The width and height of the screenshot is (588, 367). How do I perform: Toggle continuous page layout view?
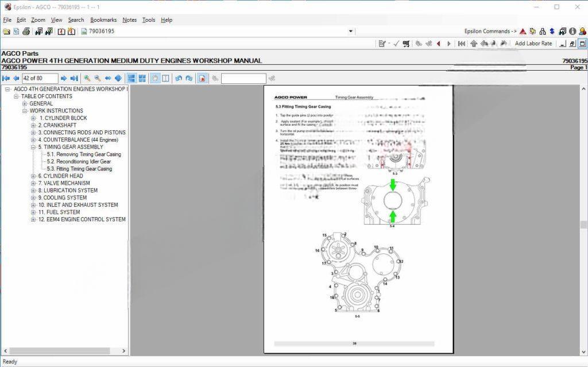click(x=131, y=78)
